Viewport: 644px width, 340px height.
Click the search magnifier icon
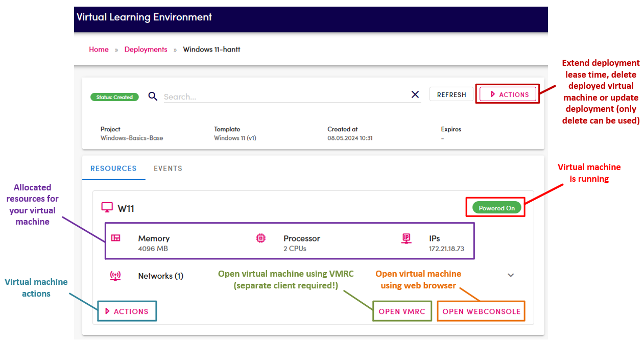pos(152,96)
